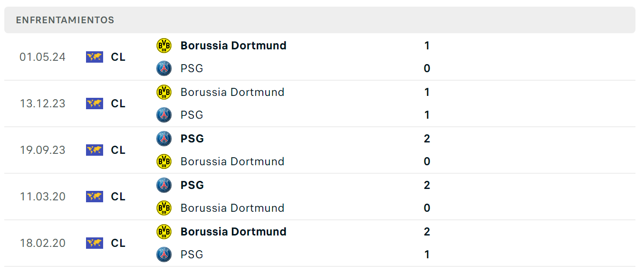
Task: Click the PSG crest in the 01.05.24 match
Action: coord(164,68)
